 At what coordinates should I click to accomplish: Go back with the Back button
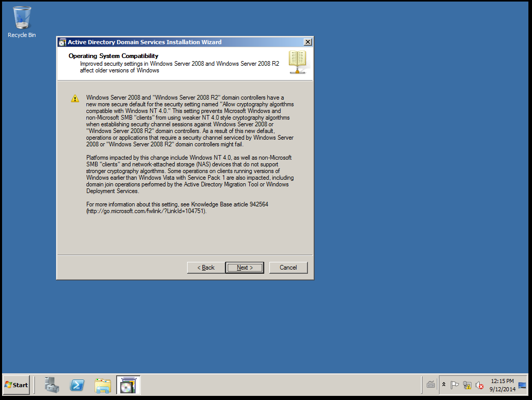coord(206,268)
